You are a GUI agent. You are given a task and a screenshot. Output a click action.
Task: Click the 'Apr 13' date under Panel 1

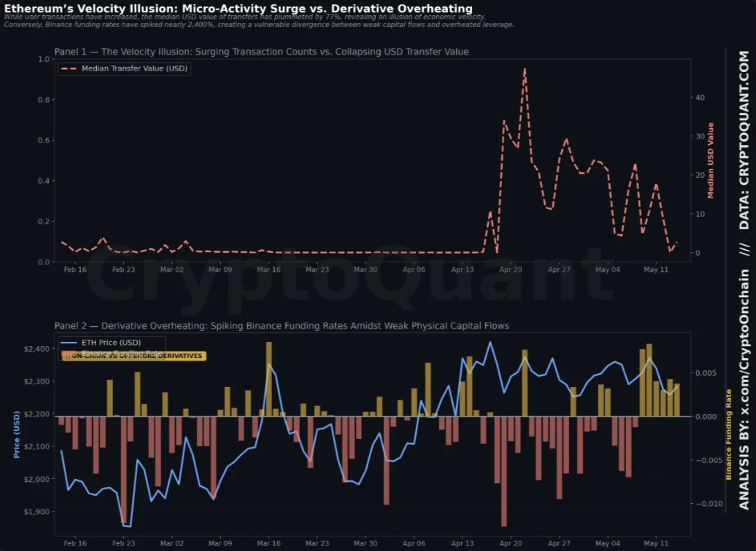pyautogui.click(x=462, y=269)
